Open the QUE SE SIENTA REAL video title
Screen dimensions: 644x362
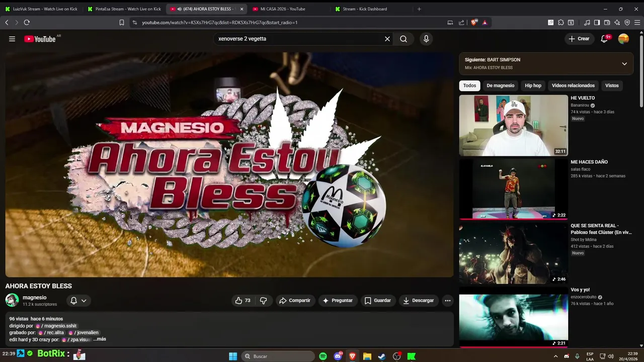click(x=601, y=229)
